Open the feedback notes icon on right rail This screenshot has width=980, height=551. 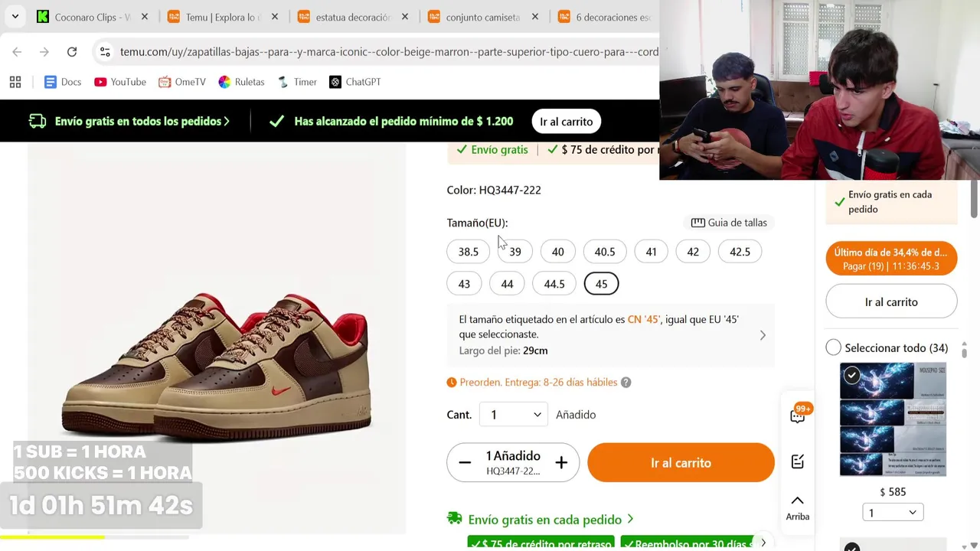tap(798, 461)
